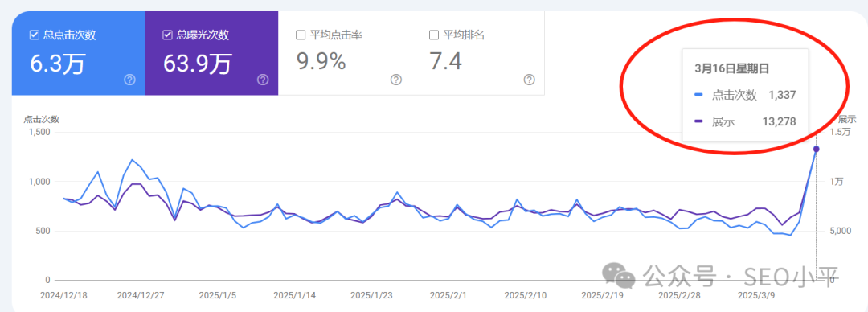Select the 7.4 average position value
This screenshot has width=868, height=312.
(x=445, y=62)
